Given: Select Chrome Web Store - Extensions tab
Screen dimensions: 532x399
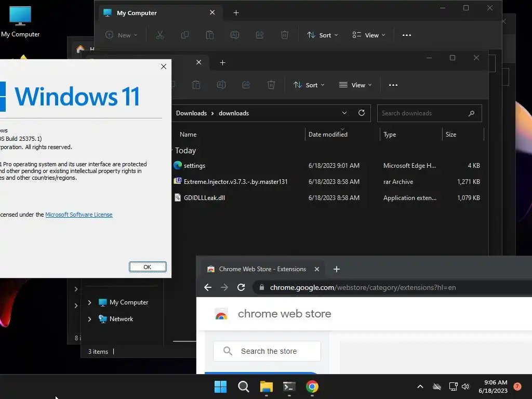Looking at the screenshot, I should coord(262,269).
